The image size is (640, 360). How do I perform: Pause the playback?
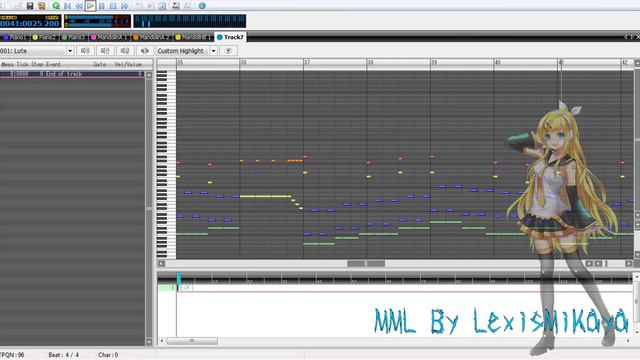pos(102,6)
